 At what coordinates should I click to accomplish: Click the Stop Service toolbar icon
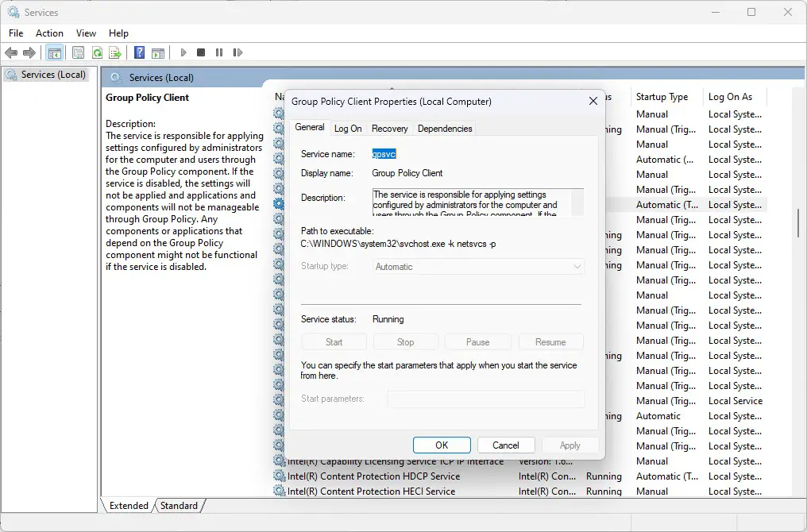200,52
